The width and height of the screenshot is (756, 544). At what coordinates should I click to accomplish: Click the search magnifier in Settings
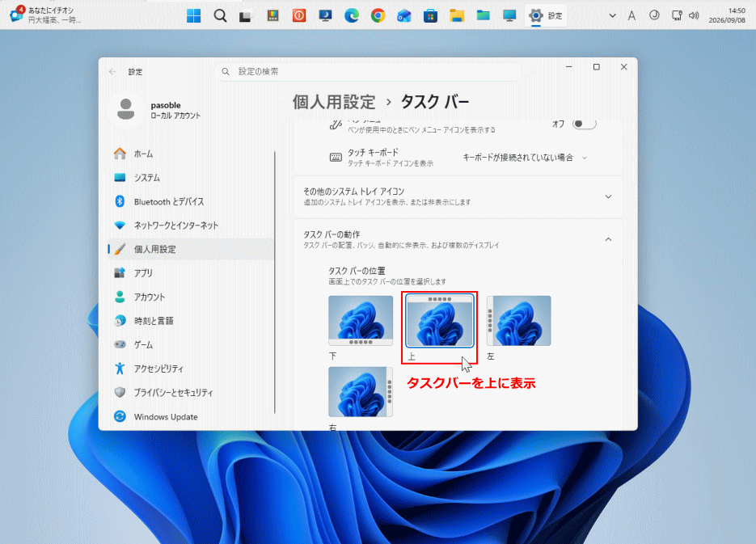click(x=226, y=71)
